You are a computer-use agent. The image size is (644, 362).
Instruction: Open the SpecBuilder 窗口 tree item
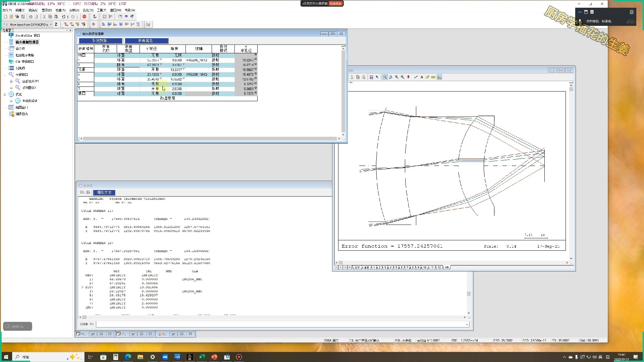pyautogui.click(x=28, y=36)
